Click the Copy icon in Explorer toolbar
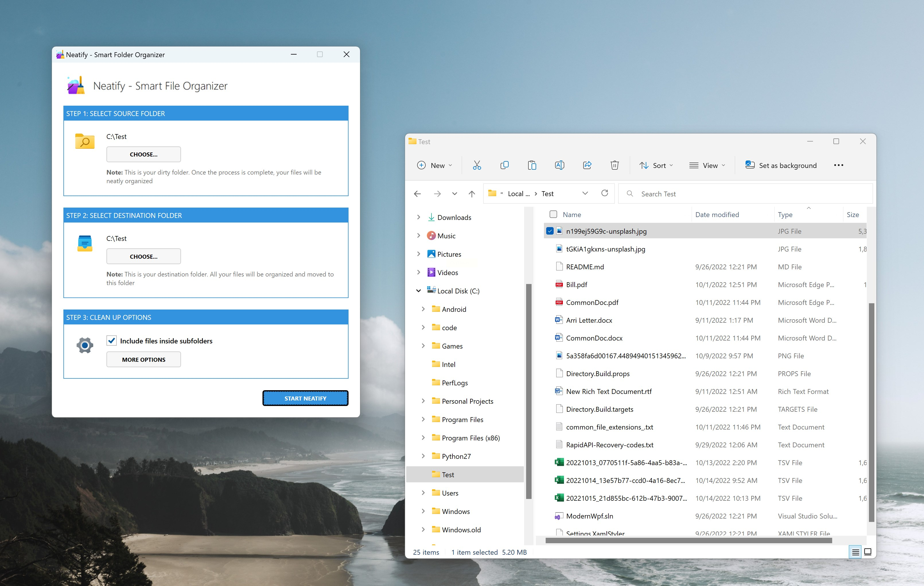The width and height of the screenshot is (924, 586). click(504, 165)
